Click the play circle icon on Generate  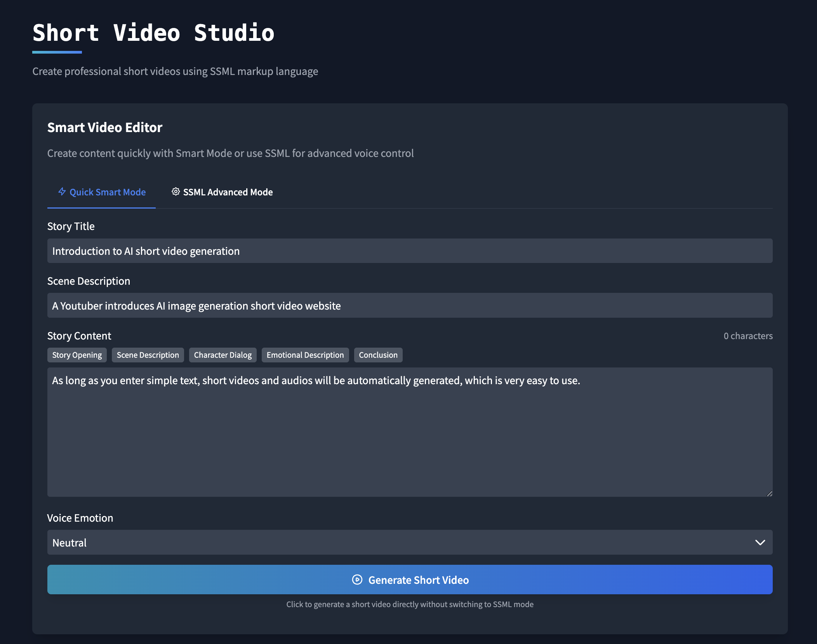click(357, 580)
